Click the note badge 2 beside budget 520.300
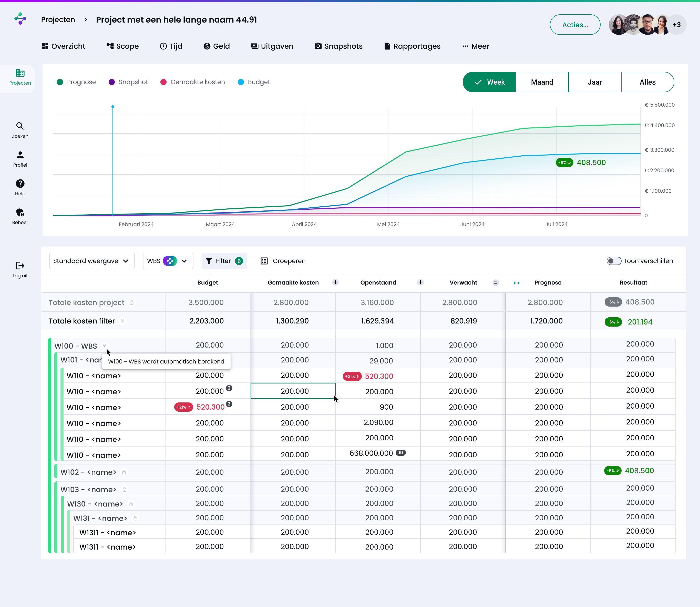700x607 pixels. tap(229, 404)
